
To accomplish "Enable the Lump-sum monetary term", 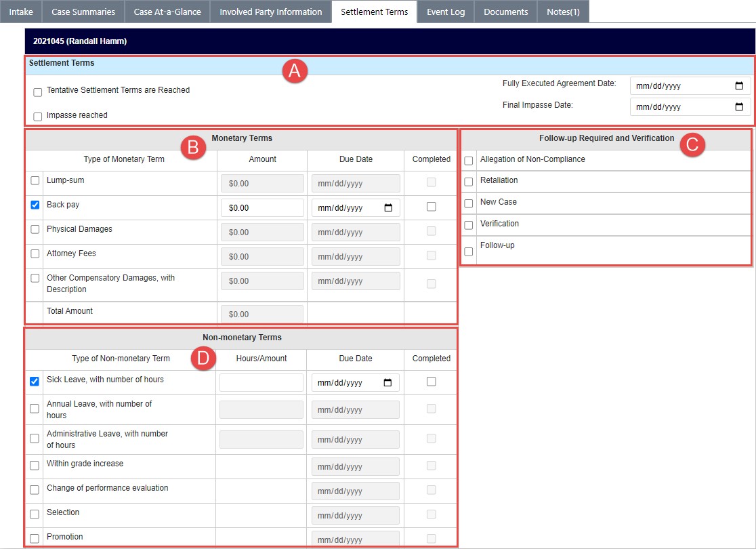I will tap(35, 180).
